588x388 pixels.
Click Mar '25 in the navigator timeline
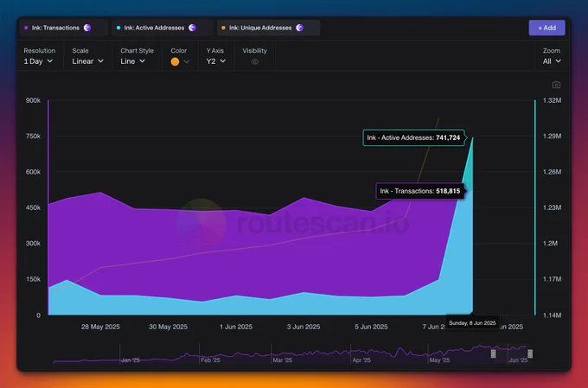click(x=283, y=360)
